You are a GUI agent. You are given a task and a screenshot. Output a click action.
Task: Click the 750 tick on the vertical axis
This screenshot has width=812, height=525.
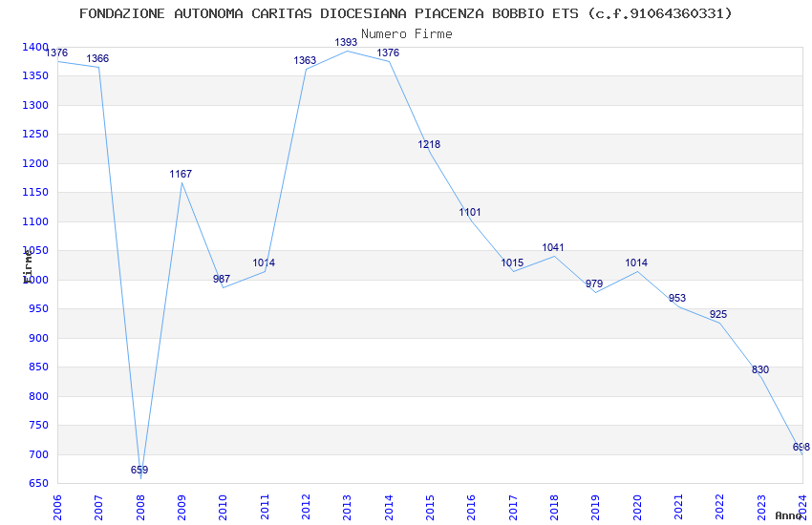click(38, 425)
